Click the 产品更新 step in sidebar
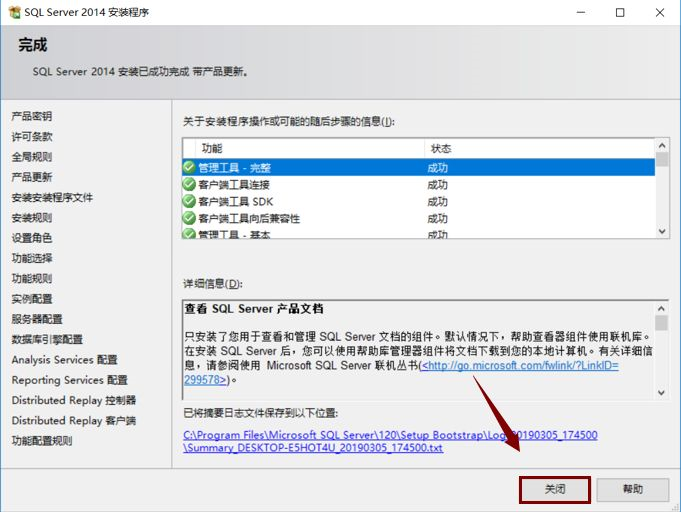Screen dimensions: 681x512 tap(32, 177)
